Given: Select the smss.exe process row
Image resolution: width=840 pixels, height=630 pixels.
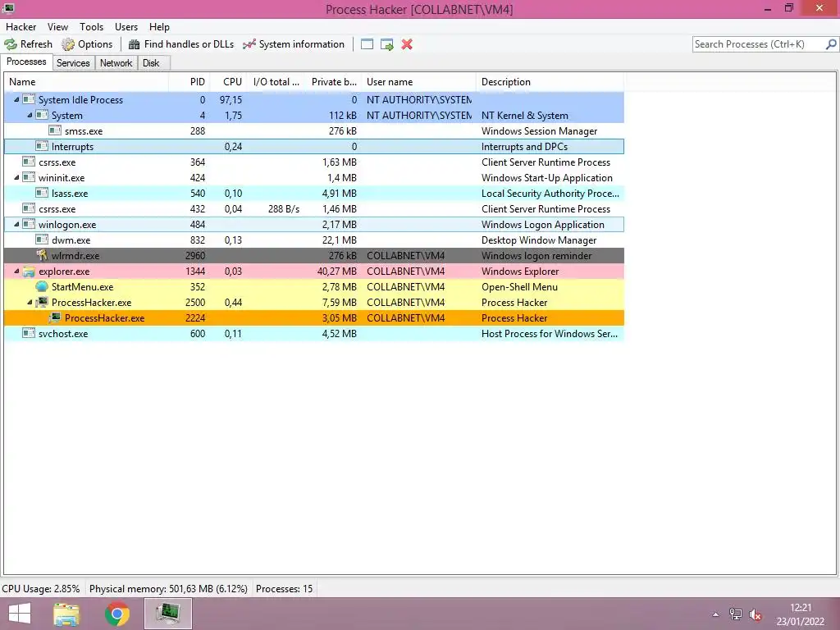Looking at the screenshot, I should 314,130.
